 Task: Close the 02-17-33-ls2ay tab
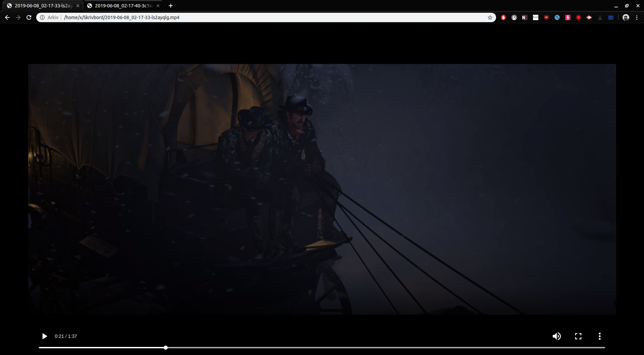[x=78, y=6]
